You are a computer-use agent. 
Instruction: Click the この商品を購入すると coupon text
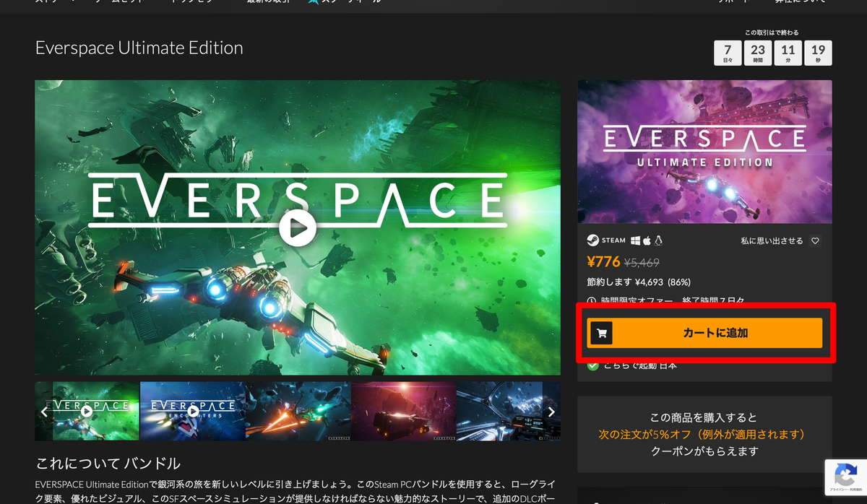(x=704, y=417)
